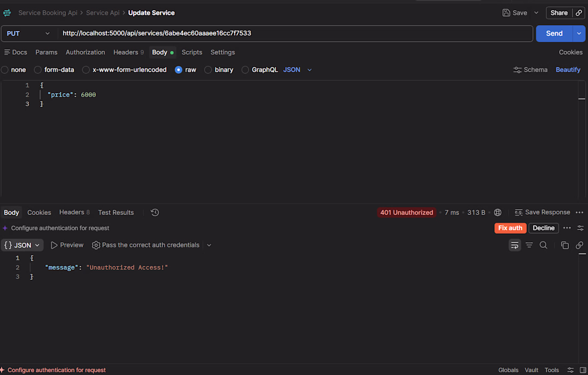Click the filter response icon
588x375 pixels.
tap(529, 245)
